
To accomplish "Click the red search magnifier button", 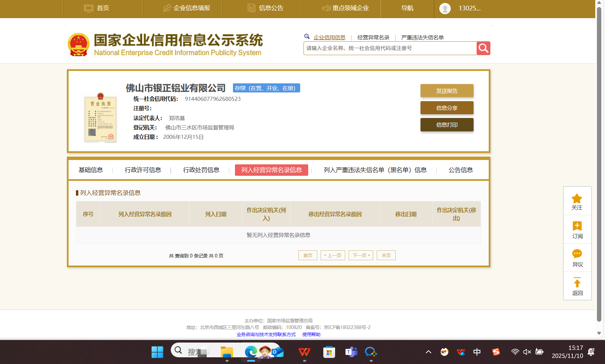I will point(483,48).
